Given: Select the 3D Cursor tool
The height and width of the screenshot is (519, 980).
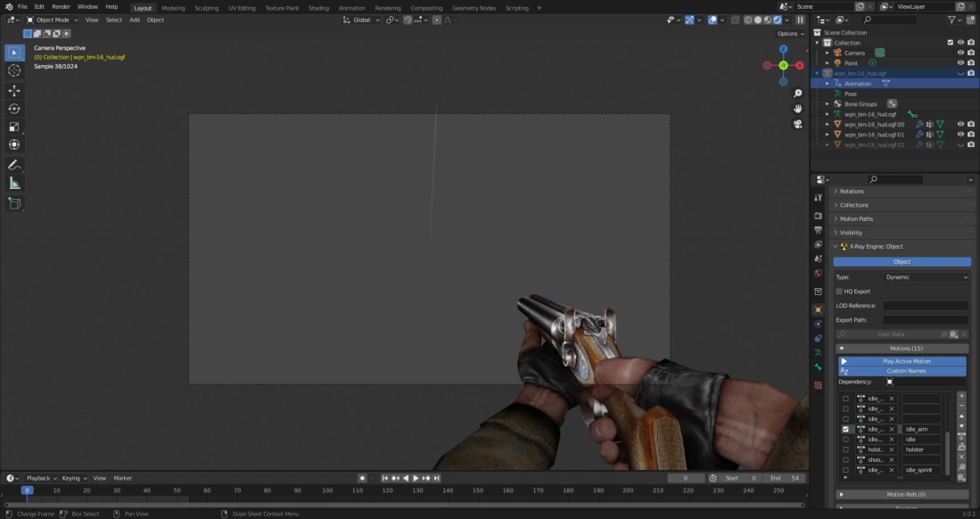Looking at the screenshot, I should (x=14, y=70).
